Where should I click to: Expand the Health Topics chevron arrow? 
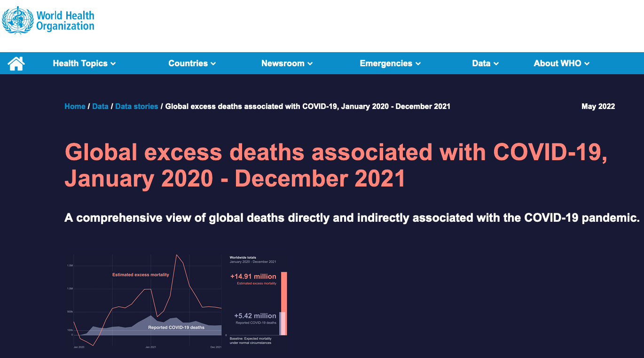(x=113, y=64)
